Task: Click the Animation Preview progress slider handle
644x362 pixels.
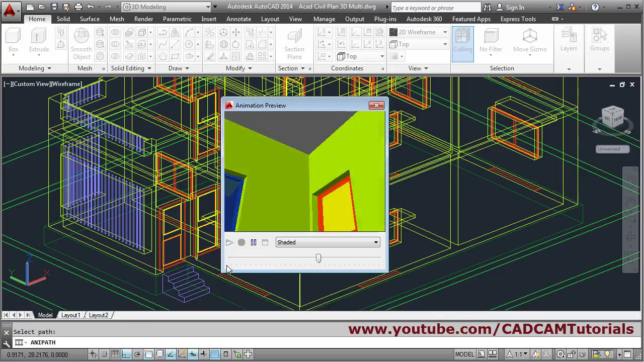Action: click(318, 258)
